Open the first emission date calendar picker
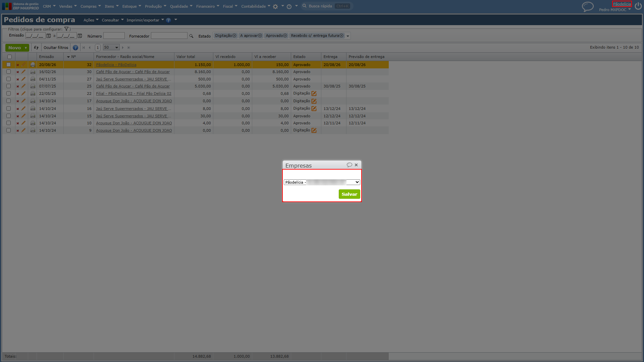 [49, 36]
